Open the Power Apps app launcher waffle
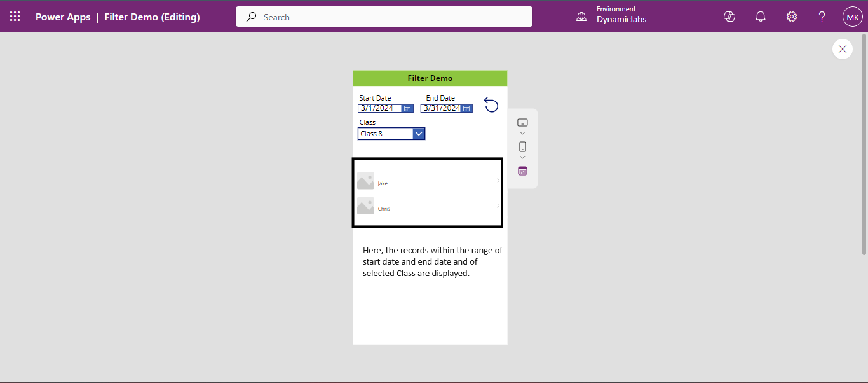Viewport: 868px width, 383px height. click(x=15, y=17)
